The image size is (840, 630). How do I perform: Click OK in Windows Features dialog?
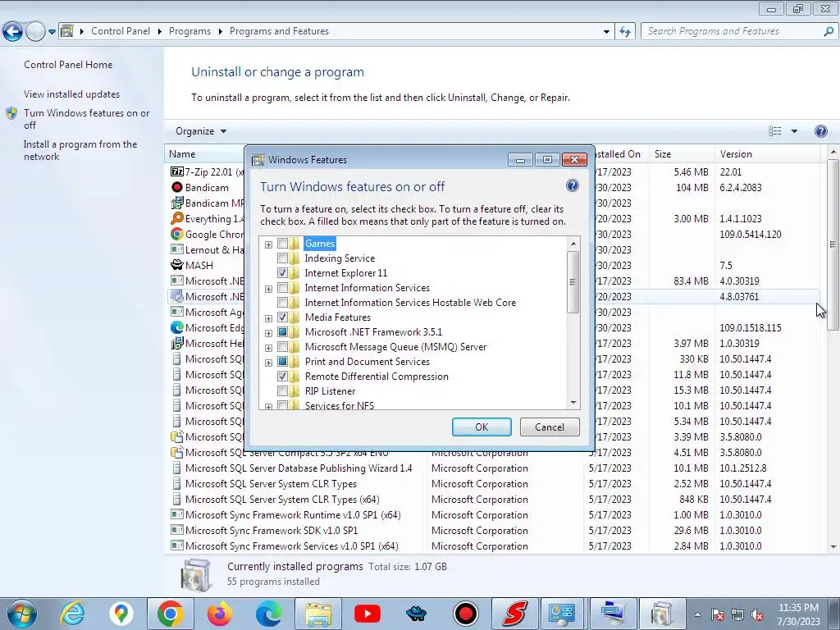(x=482, y=427)
